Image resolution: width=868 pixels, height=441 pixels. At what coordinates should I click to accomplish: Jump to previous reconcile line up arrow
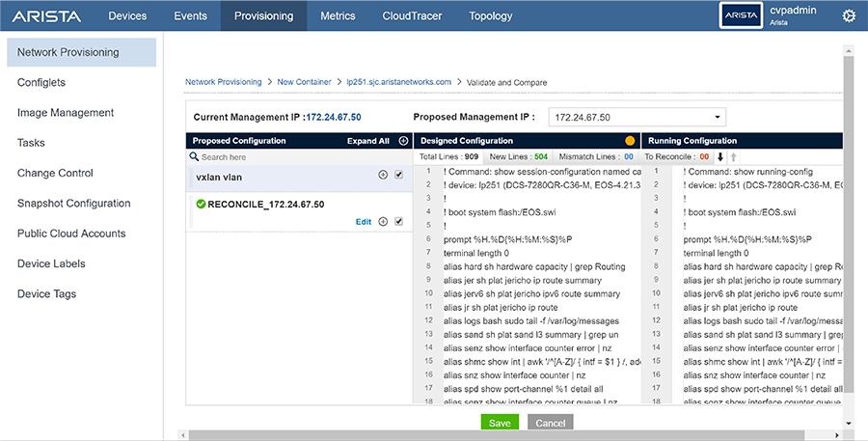tap(734, 156)
